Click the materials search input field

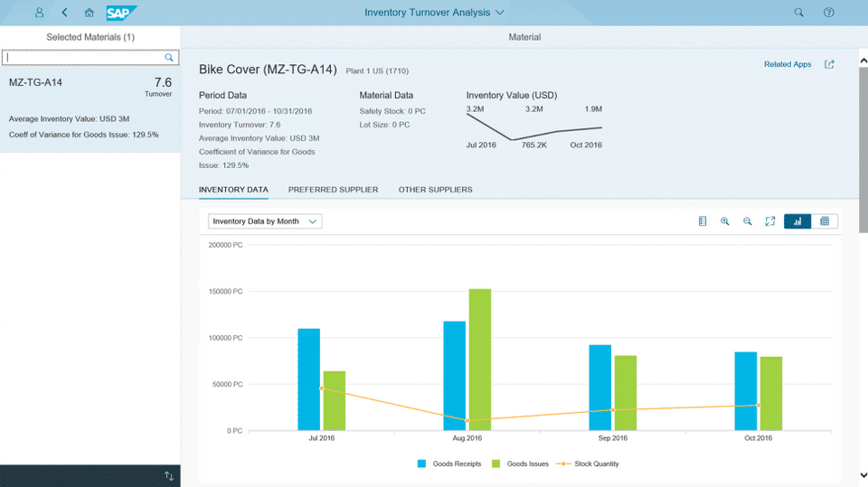point(84,57)
